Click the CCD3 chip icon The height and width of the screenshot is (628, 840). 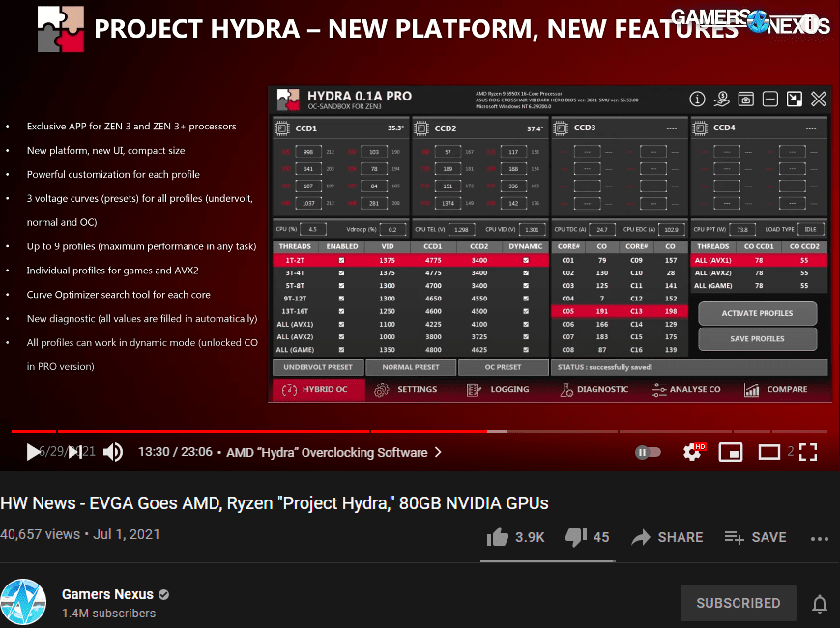click(561, 128)
